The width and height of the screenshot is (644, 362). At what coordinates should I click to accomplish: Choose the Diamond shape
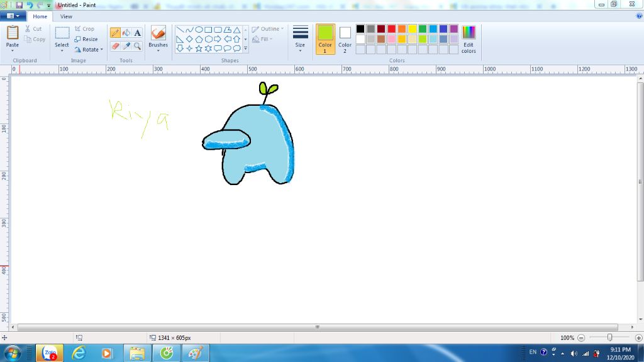[x=189, y=39]
